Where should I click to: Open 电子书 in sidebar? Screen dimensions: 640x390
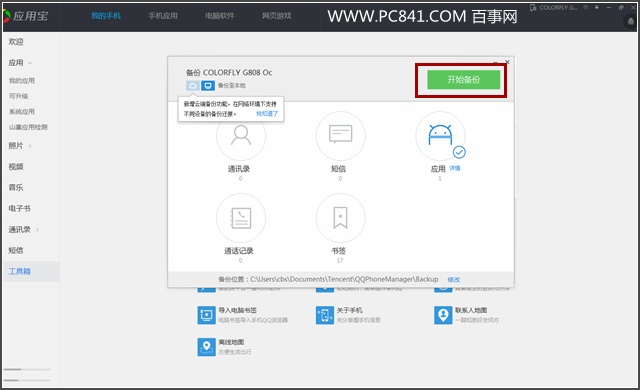[20, 208]
